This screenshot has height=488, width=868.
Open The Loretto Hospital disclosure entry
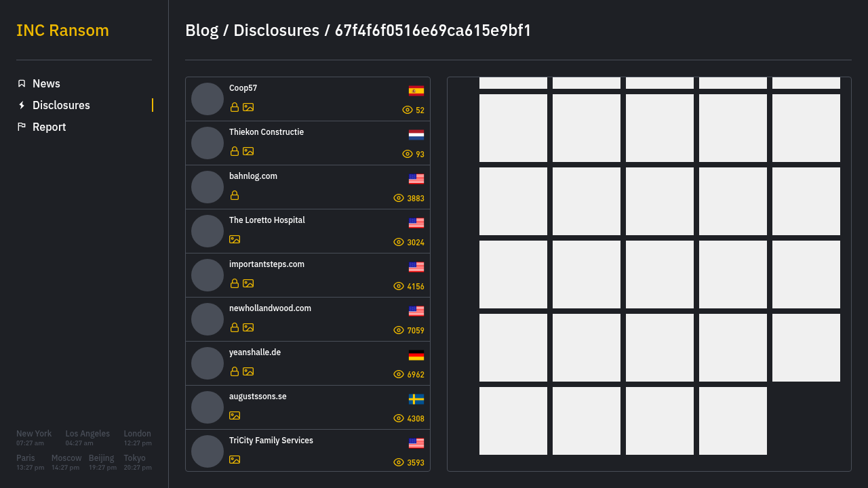click(308, 231)
